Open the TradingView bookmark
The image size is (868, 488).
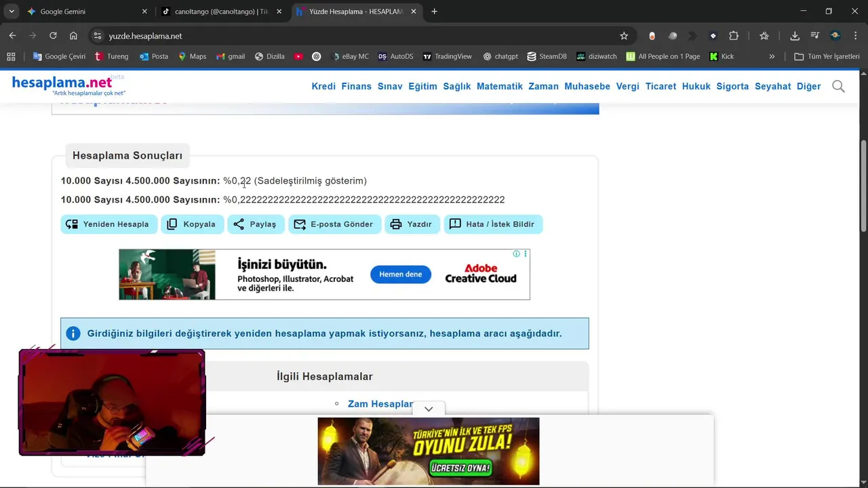(447, 56)
